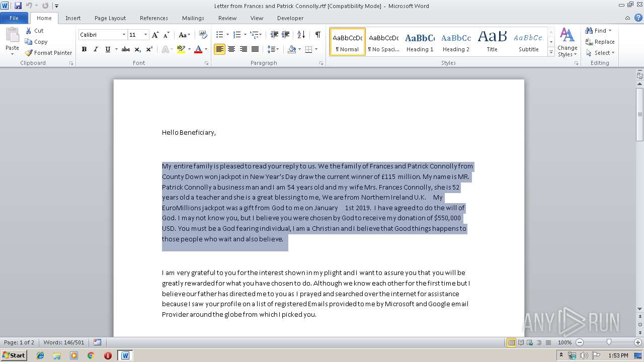
Task: Open the font name dropdown
Action: coord(124,35)
